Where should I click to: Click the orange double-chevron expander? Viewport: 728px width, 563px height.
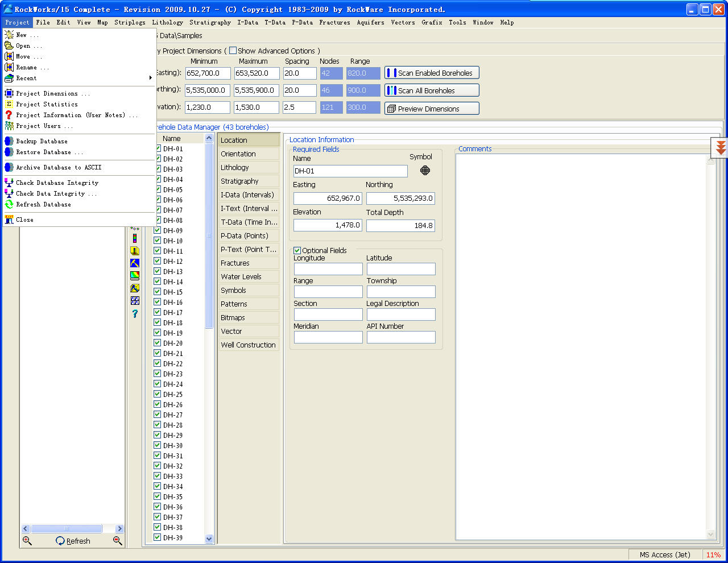coord(721,148)
